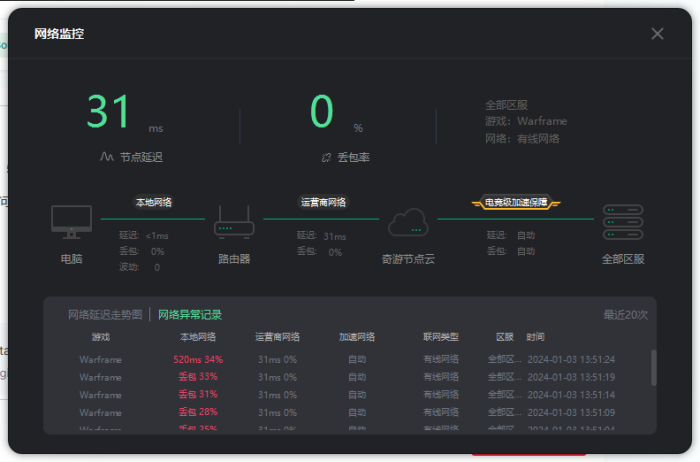Click timestamp 2024-01-03 13:51:24
The image size is (700, 462).
(571, 359)
